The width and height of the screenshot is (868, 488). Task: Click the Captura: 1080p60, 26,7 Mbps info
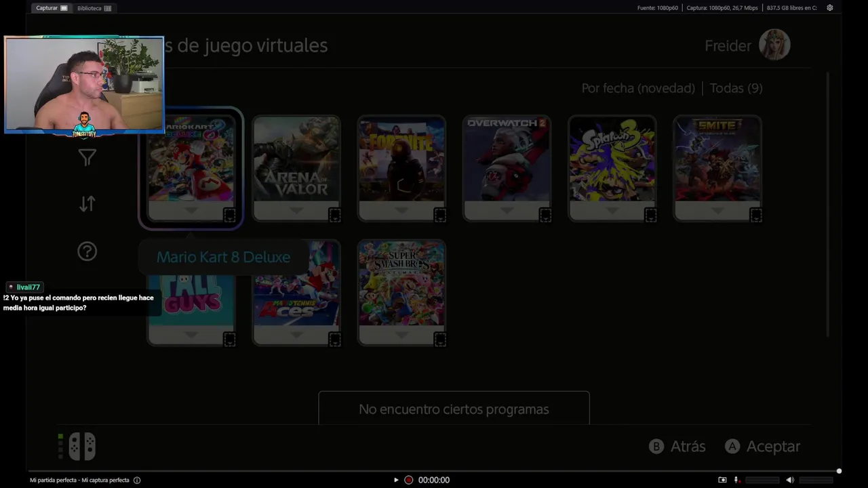click(x=722, y=8)
